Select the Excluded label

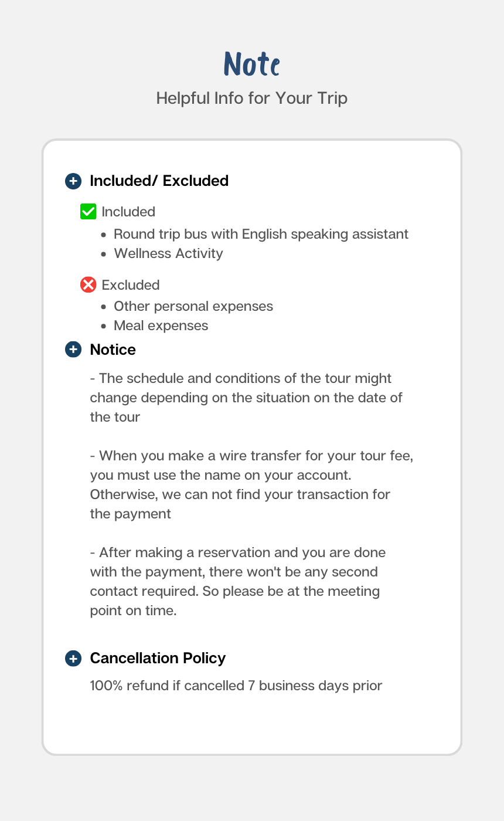131,285
